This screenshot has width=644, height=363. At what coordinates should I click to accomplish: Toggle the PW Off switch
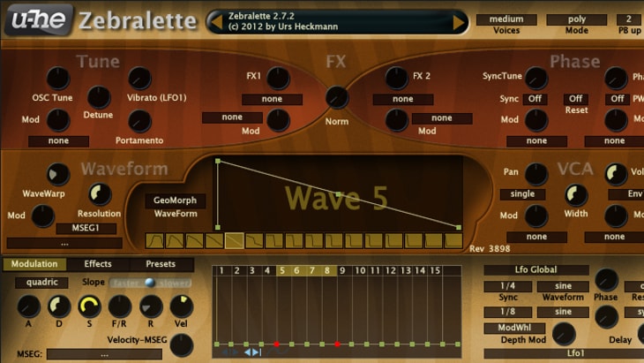pyautogui.click(x=618, y=99)
